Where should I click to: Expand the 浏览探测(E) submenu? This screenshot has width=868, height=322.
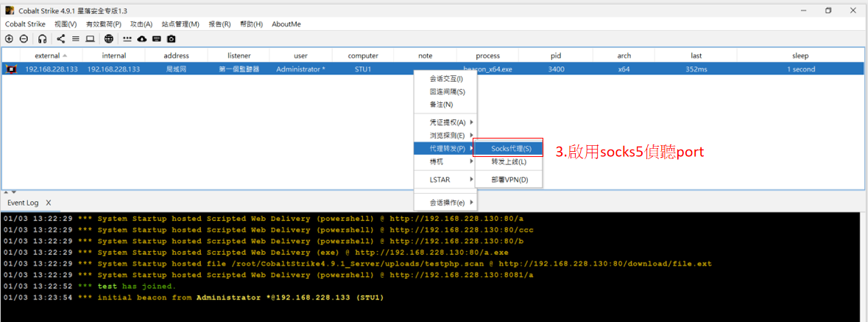click(x=445, y=136)
